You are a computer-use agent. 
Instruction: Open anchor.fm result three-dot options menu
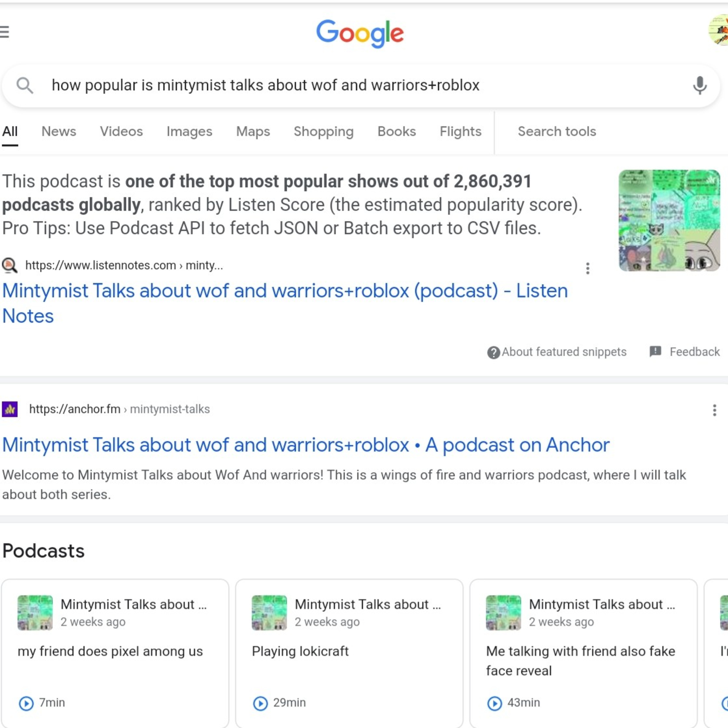coord(714,410)
